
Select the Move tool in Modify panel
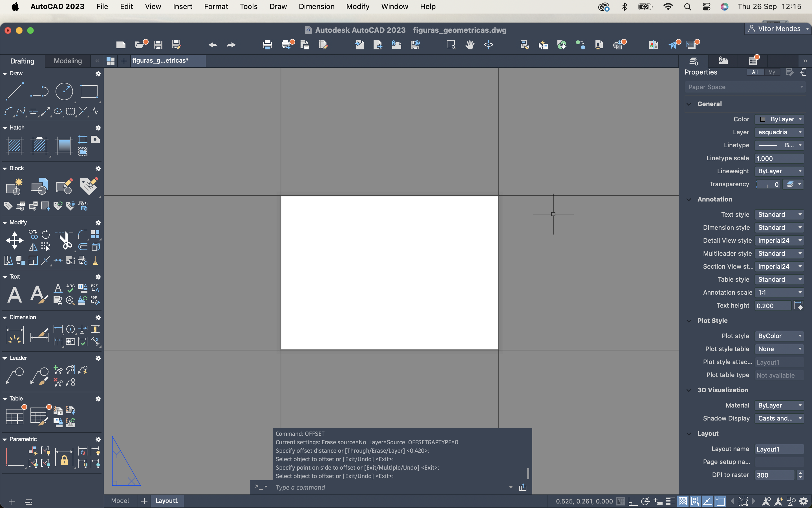[x=14, y=240]
